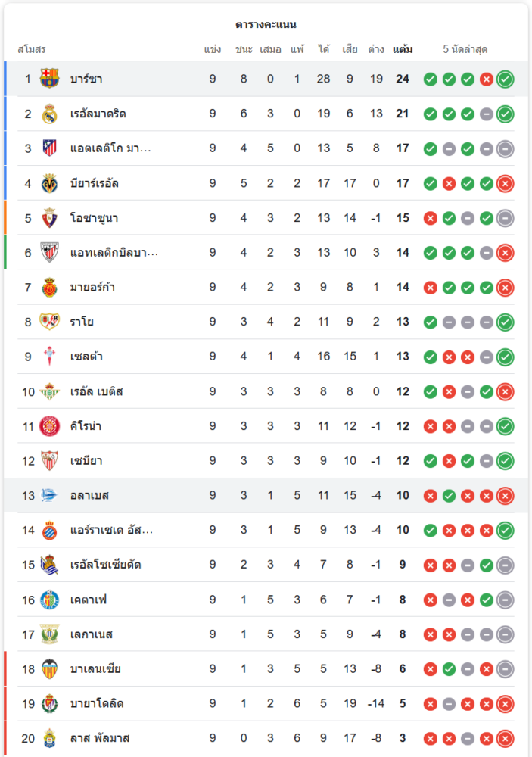Click the ตารางคะแนน table title

[266, 24]
